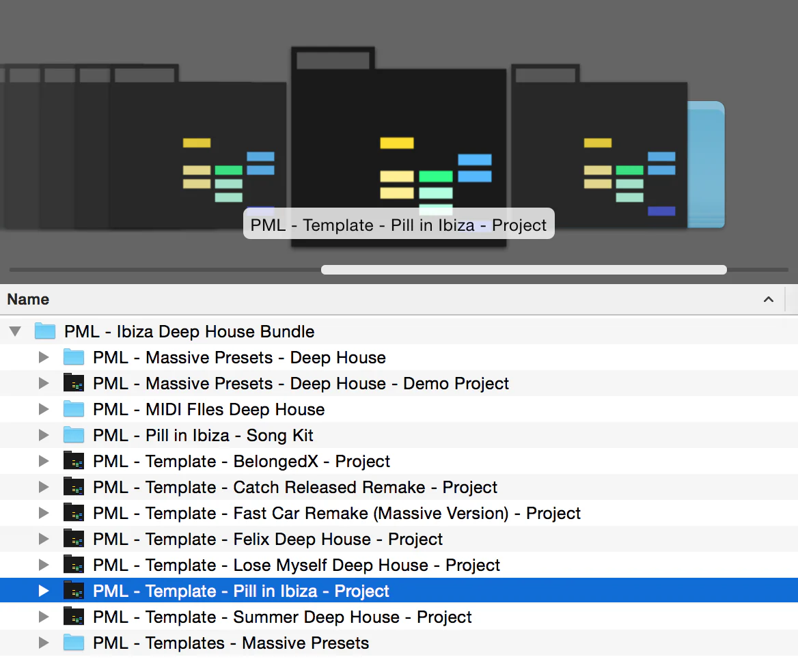Expand PML - Massive Presets - Deep House folder
The width and height of the screenshot is (798, 672).
44,358
